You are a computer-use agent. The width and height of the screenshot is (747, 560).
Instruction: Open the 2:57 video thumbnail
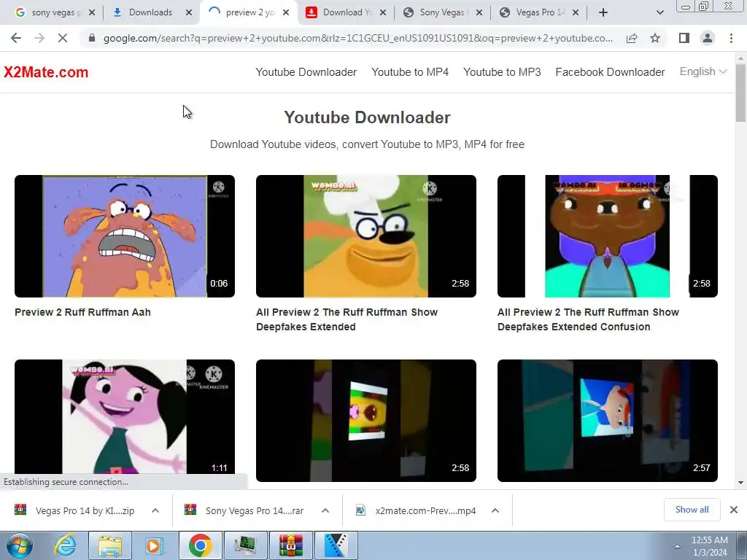pos(608,421)
